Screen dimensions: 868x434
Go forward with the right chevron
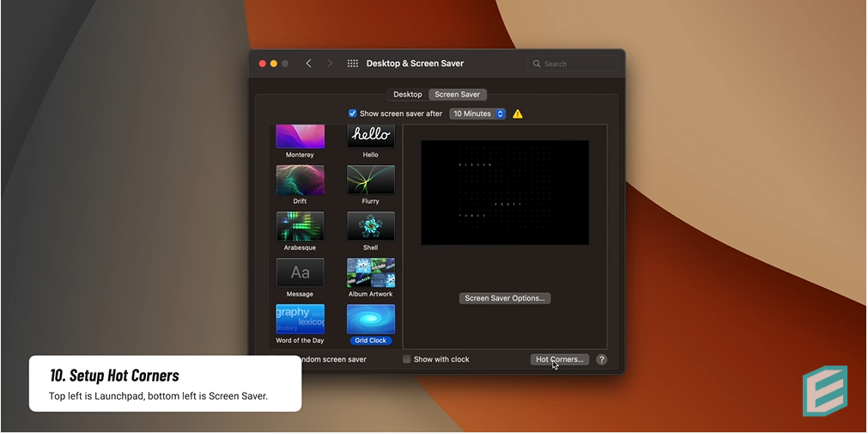[x=330, y=64]
